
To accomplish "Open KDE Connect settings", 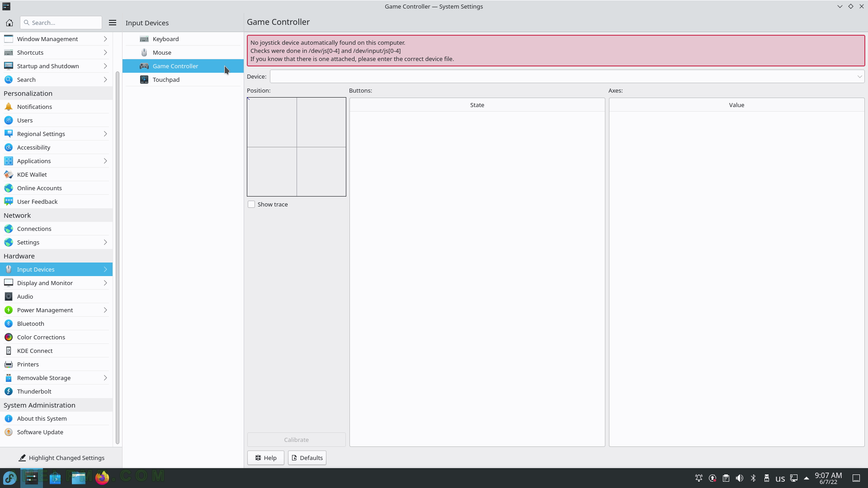I will [x=56, y=351].
